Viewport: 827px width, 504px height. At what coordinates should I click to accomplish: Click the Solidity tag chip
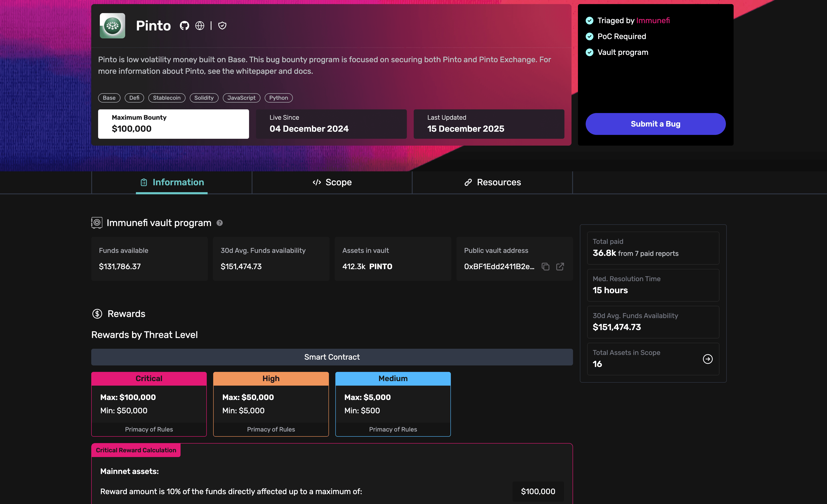(x=204, y=98)
